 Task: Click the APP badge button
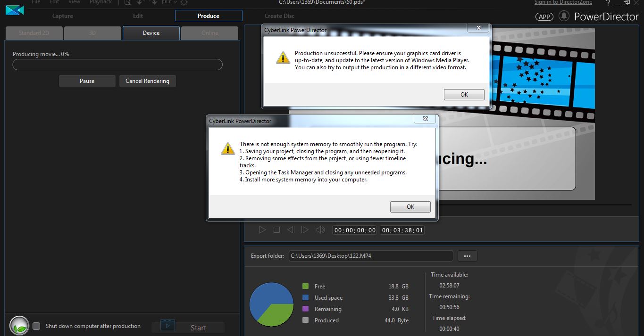click(544, 16)
